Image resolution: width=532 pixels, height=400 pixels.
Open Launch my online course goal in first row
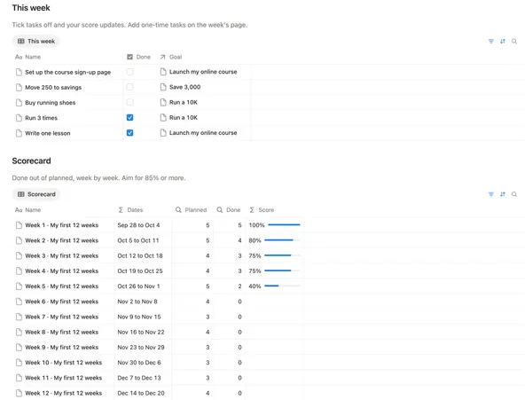tap(203, 72)
